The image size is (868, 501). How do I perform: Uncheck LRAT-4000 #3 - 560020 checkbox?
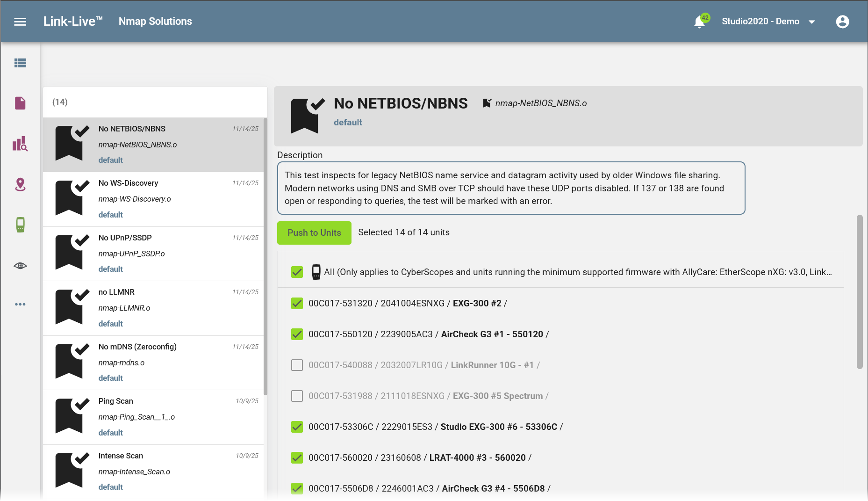click(297, 457)
